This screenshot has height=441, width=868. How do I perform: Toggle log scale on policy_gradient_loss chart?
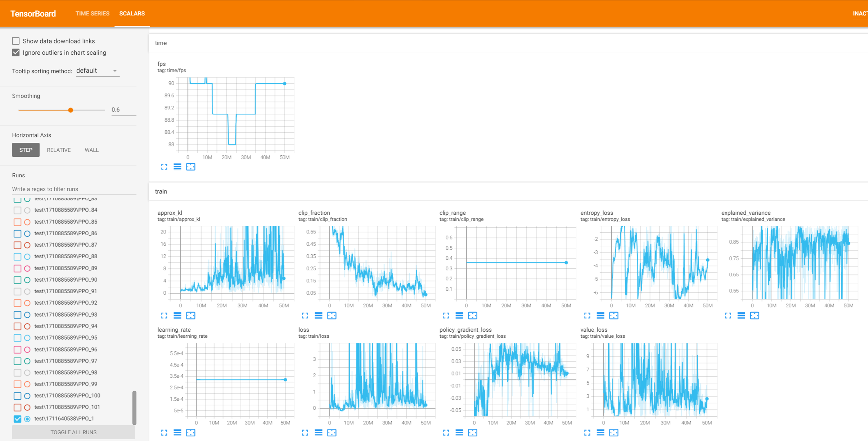[x=459, y=433]
